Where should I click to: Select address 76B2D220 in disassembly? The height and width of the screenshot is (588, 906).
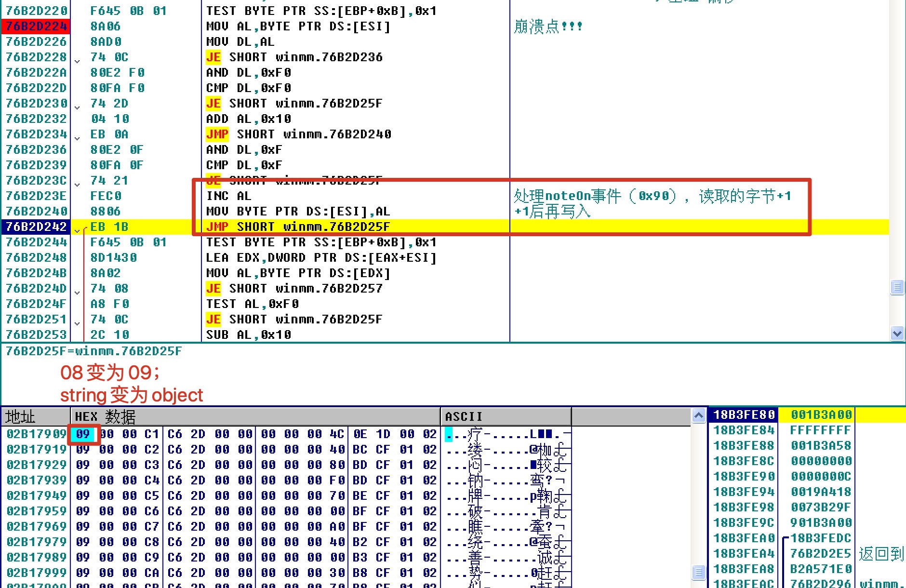(36, 11)
